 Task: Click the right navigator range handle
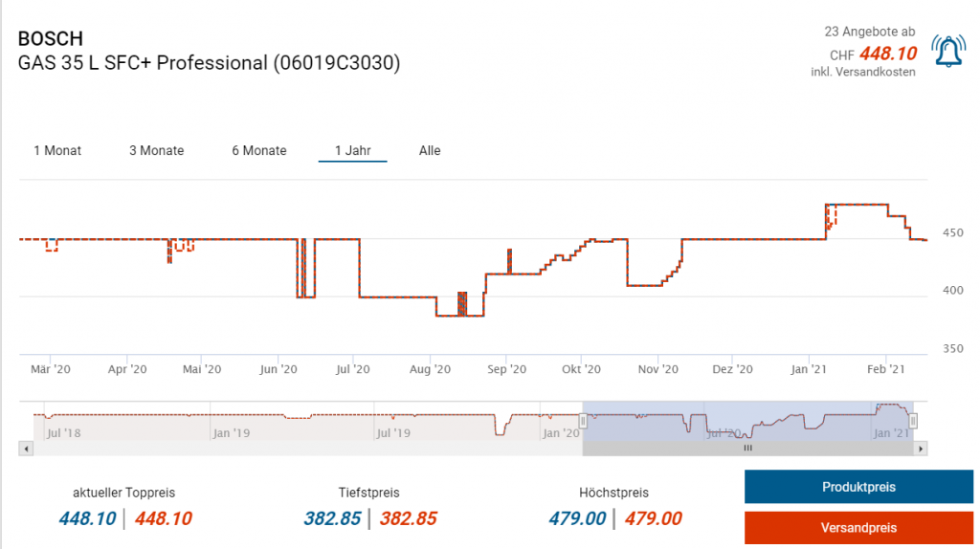pos(913,421)
